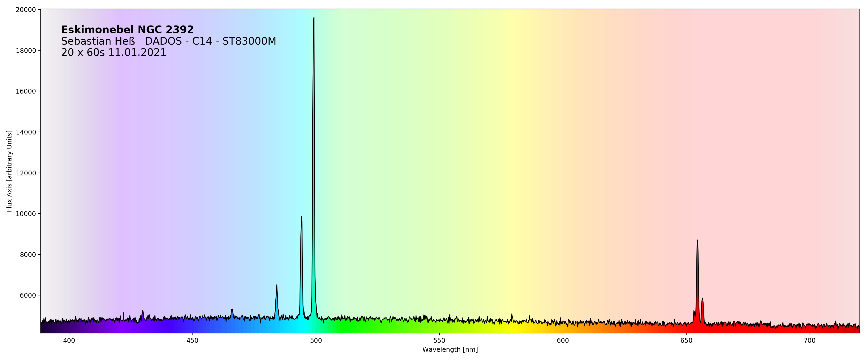Click the '20 x 60s 11.01.2021' text
This screenshot has width=868, height=360.
coord(113,52)
